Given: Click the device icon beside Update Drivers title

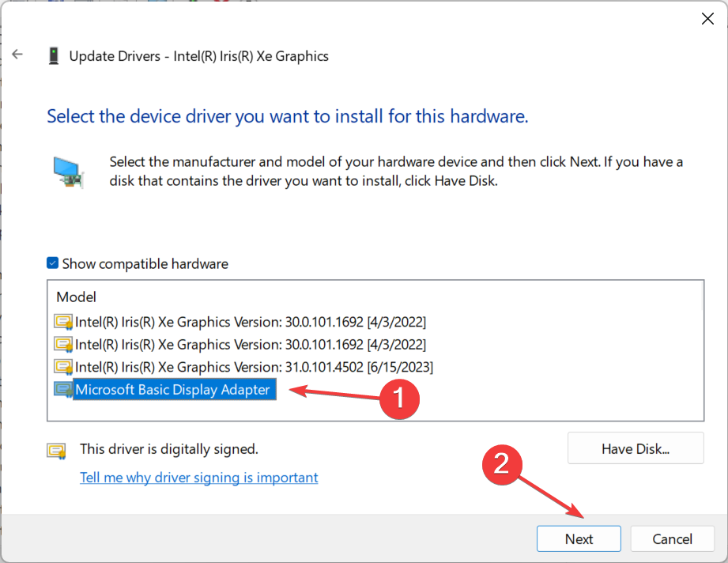Looking at the screenshot, I should click(x=54, y=55).
